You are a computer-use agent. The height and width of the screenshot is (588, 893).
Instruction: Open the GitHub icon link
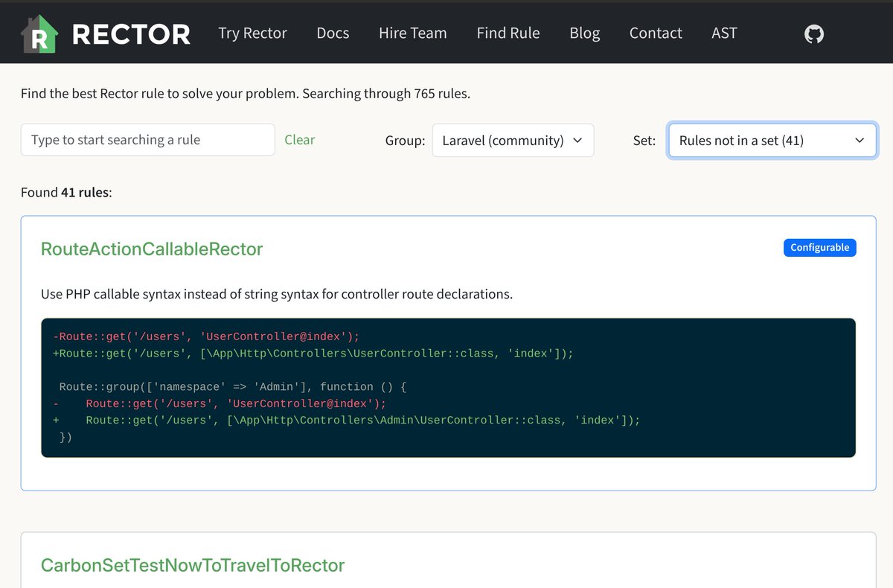[814, 33]
